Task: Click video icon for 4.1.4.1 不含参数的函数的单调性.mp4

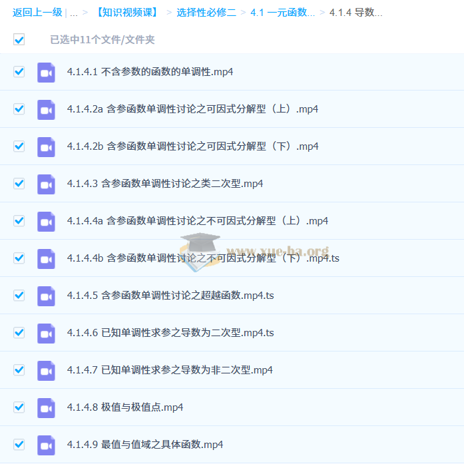Action: pyautogui.click(x=46, y=72)
